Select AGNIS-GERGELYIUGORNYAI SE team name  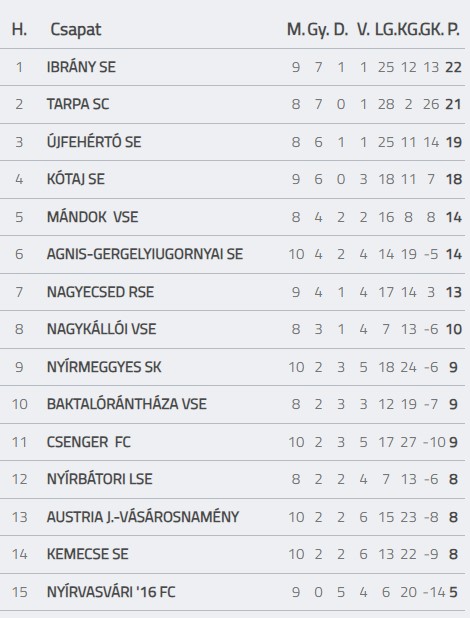pos(145,254)
